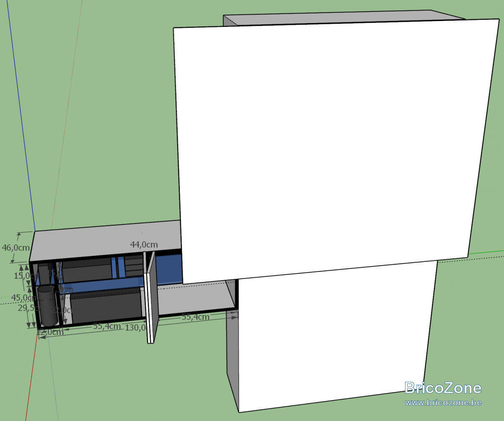Click the BricoZone watermark logo
The height and width of the screenshot is (421, 504).
pyautogui.click(x=443, y=387)
